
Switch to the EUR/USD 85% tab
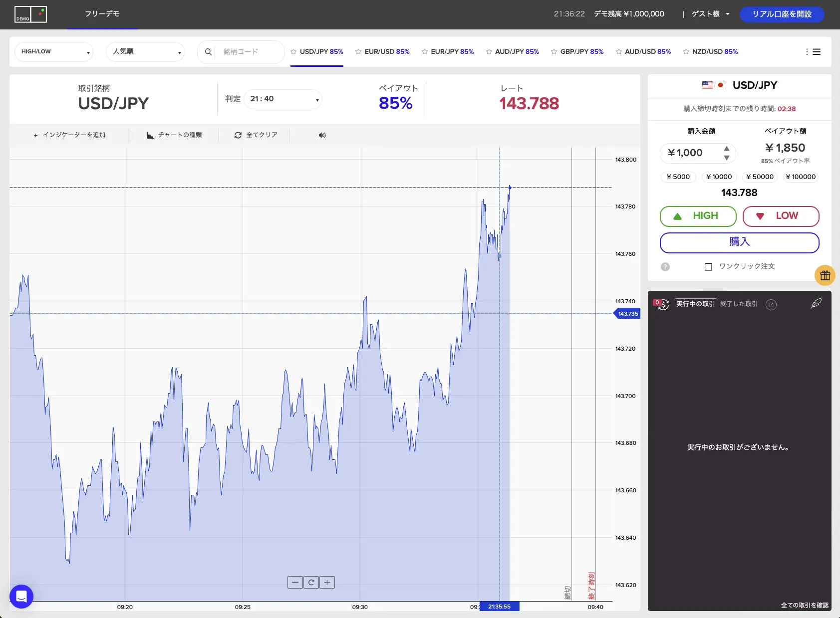[x=387, y=52]
